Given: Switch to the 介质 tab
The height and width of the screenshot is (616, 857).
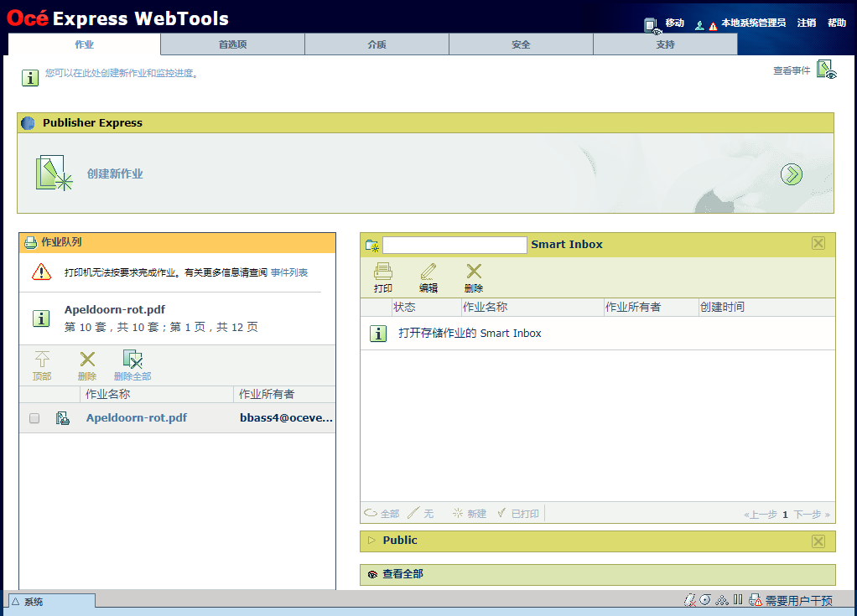Looking at the screenshot, I should 377,44.
